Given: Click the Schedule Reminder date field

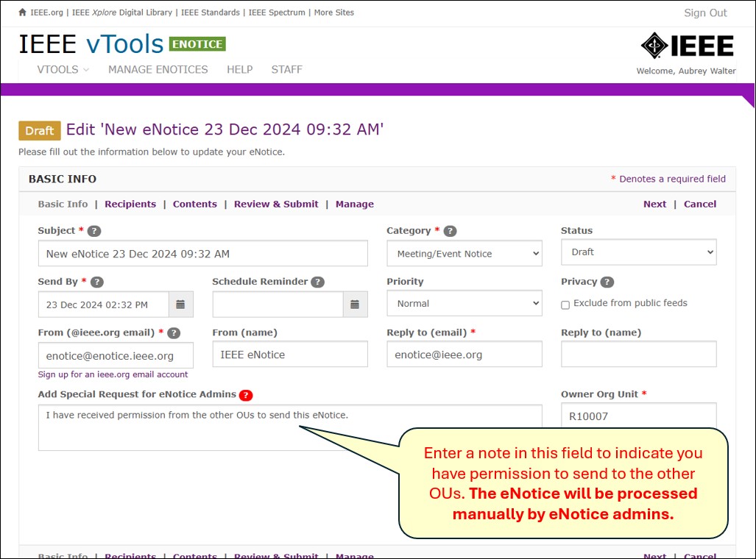Looking at the screenshot, I should coord(278,305).
